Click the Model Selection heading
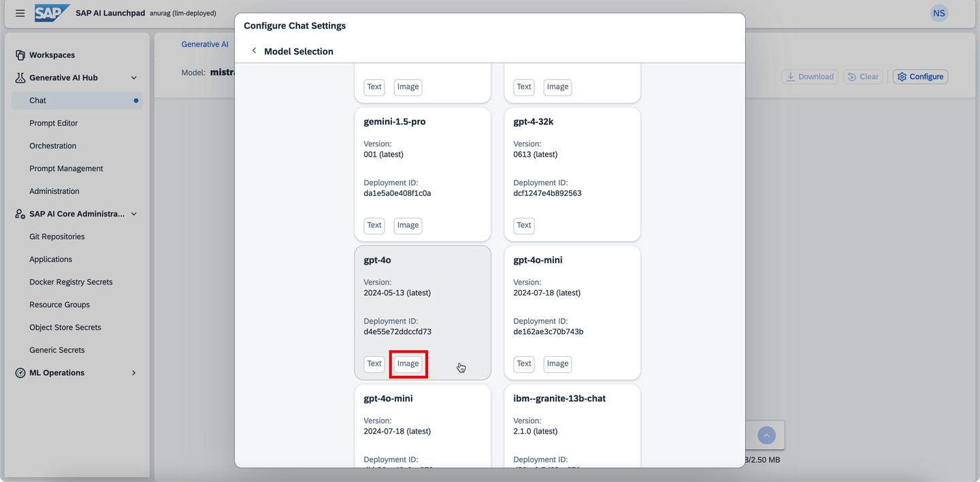Screen dimensions: 980x482 [299, 52]
